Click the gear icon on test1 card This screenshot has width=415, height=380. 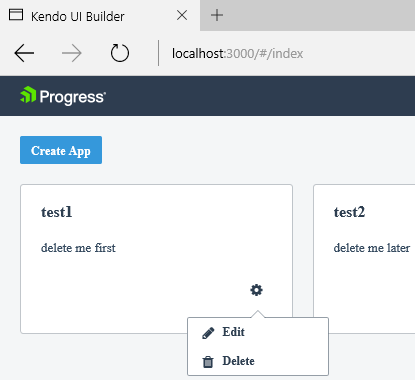click(256, 290)
